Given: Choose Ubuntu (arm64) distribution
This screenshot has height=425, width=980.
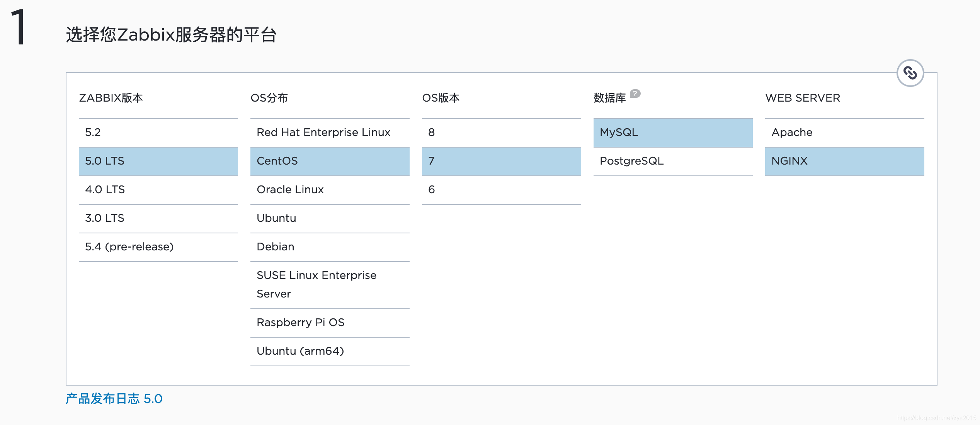Looking at the screenshot, I should pos(330,351).
